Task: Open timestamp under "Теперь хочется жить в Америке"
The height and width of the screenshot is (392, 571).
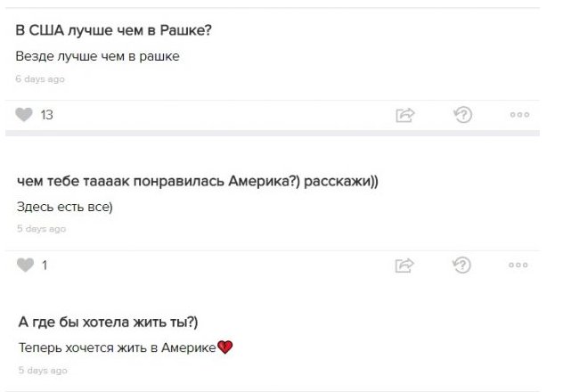Action: click(x=43, y=370)
